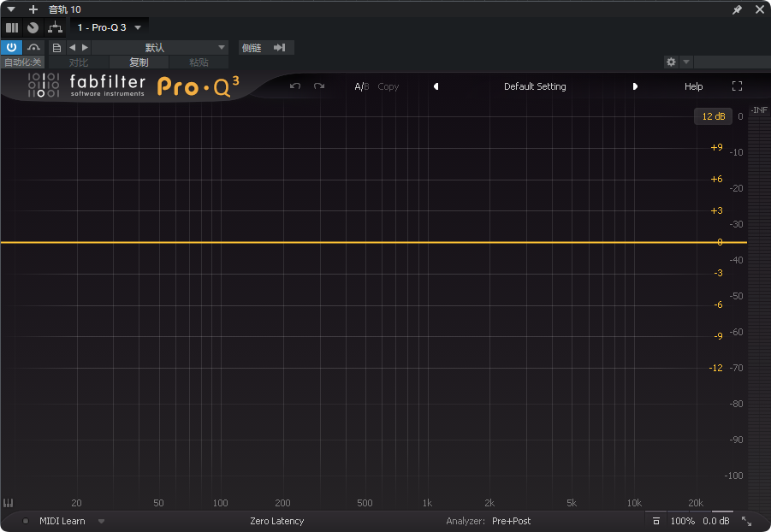
Task: Click the 粘贴 paste button
Action: tap(199, 62)
